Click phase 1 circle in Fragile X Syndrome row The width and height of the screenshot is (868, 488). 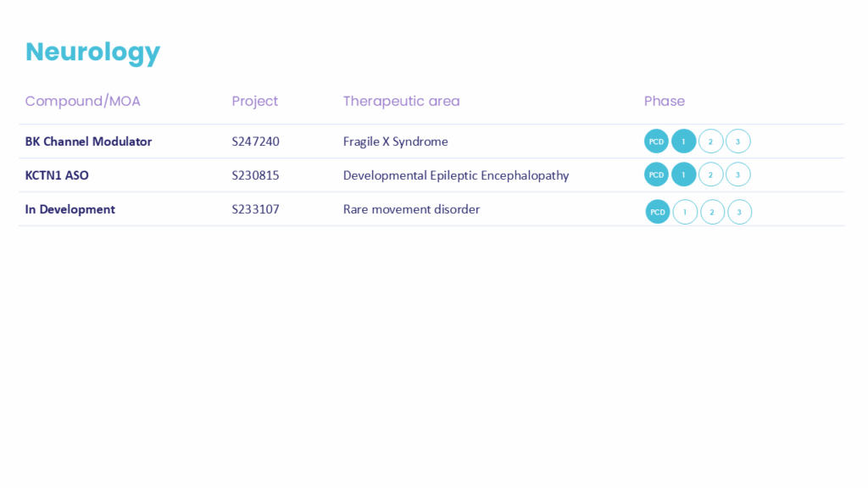tap(683, 141)
